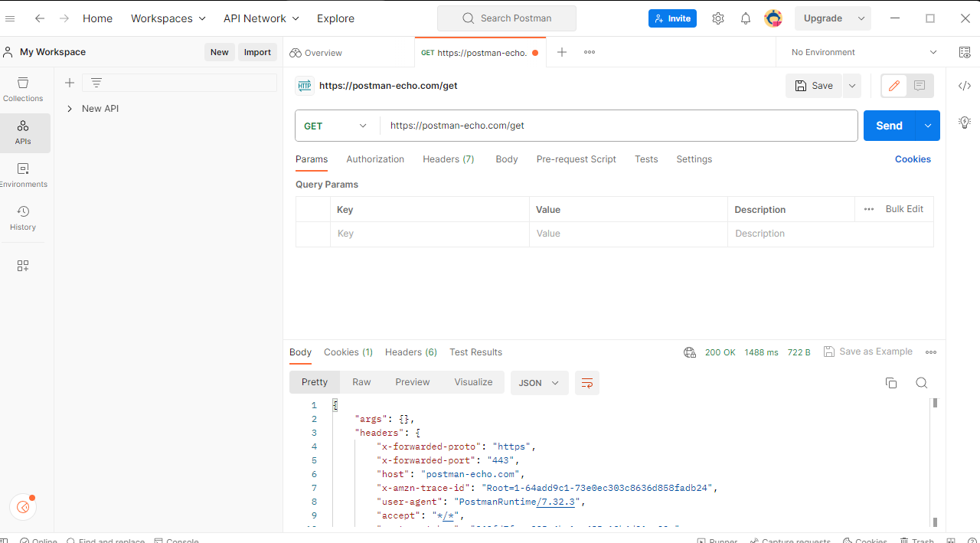Switch to edit mode pencil icon
The image size is (980, 543).
tap(893, 86)
